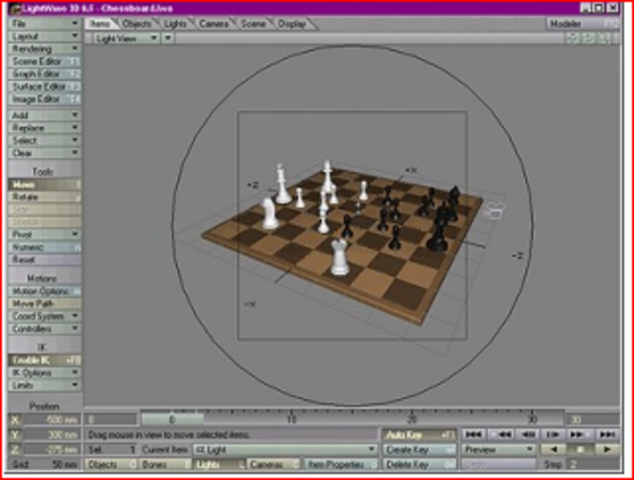
Task: Click the viewport rotate-view icon
Action: click(x=589, y=38)
